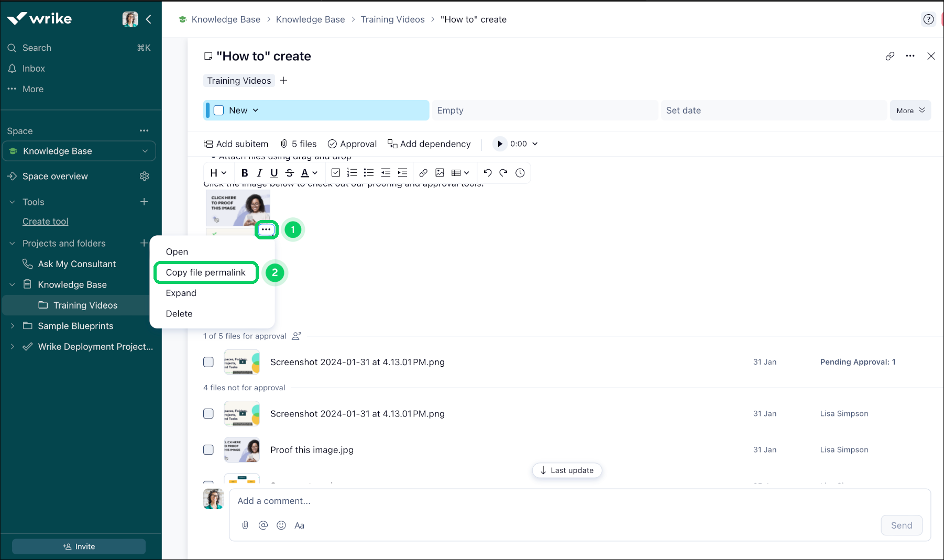Image resolution: width=944 pixels, height=560 pixels.
Task: Start the time tracker play button
Action: point(500,144)
